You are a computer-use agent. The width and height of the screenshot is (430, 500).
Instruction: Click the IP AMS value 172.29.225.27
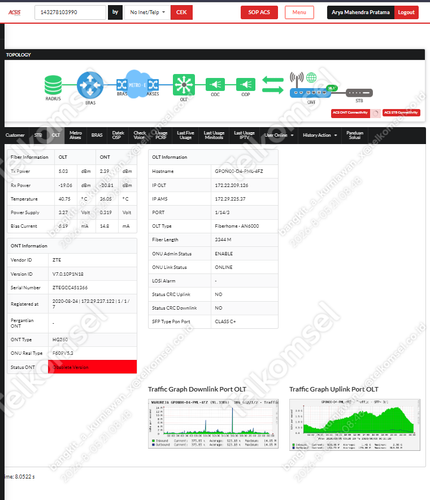230,199
